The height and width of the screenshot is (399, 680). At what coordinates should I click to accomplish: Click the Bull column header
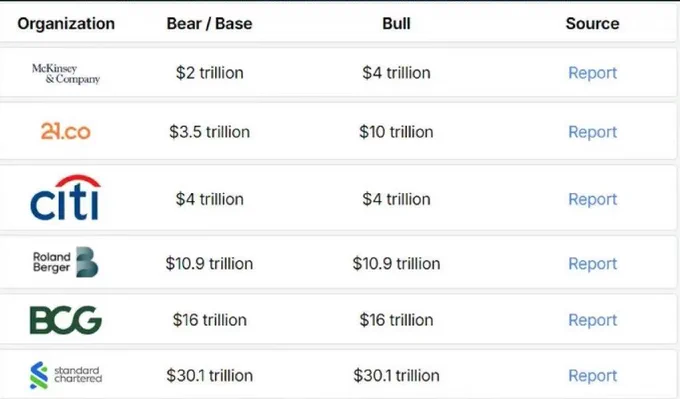pyautogui.click(x=396, y=23)
